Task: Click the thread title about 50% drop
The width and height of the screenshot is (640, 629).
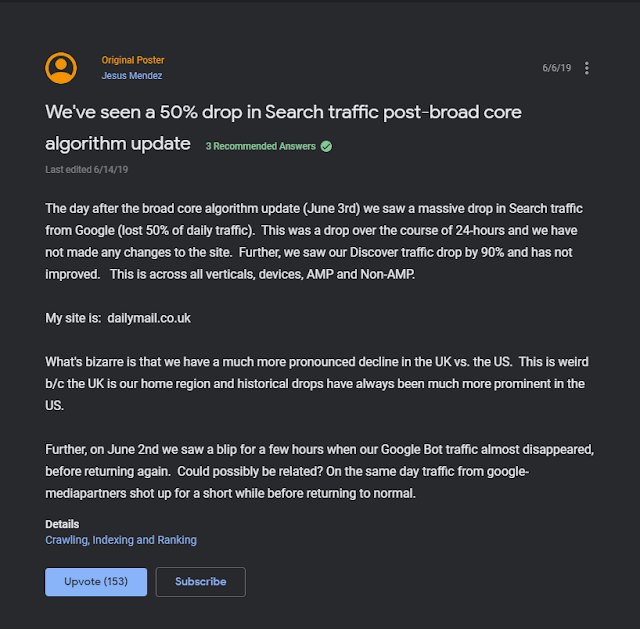Action: click(283, 127)
